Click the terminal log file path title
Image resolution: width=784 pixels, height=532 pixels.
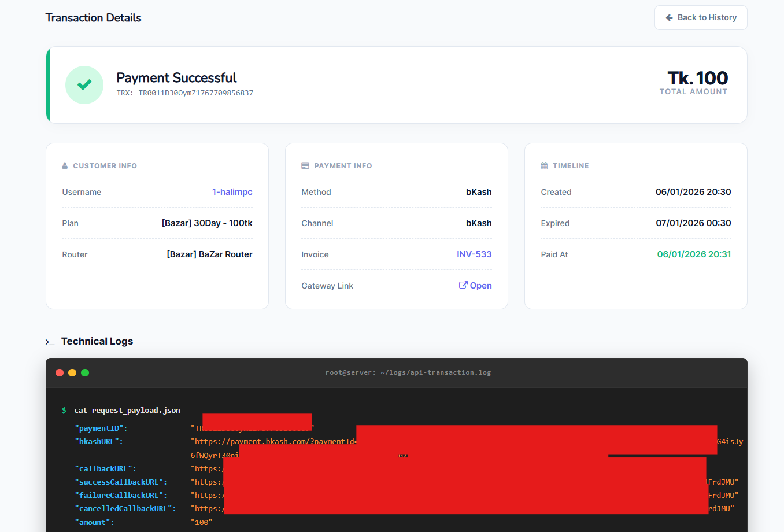pyautogui.click(x=408, y=372)
